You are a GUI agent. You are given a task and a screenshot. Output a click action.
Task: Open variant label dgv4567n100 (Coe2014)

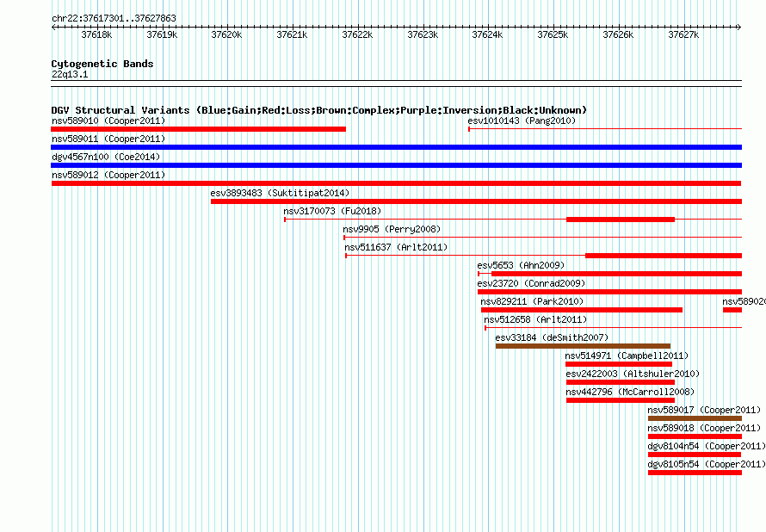(106, 157)
